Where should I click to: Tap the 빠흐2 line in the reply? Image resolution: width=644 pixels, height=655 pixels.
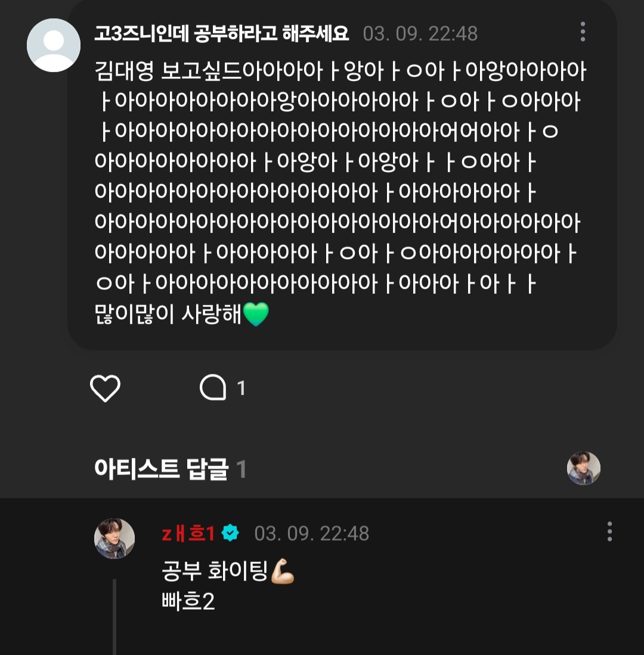(x=188, y=601)
